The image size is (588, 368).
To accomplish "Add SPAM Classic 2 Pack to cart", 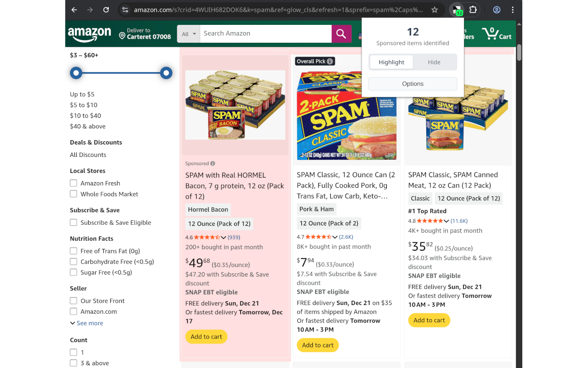I will pyautogui.click(x=318, y=345).
